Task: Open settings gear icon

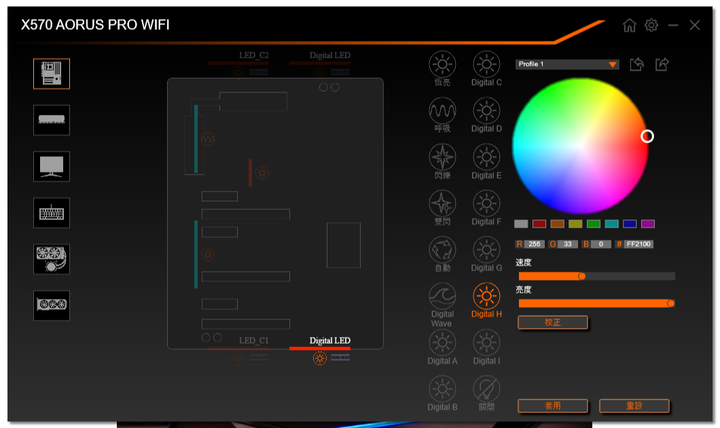Action: click(651, 25)
